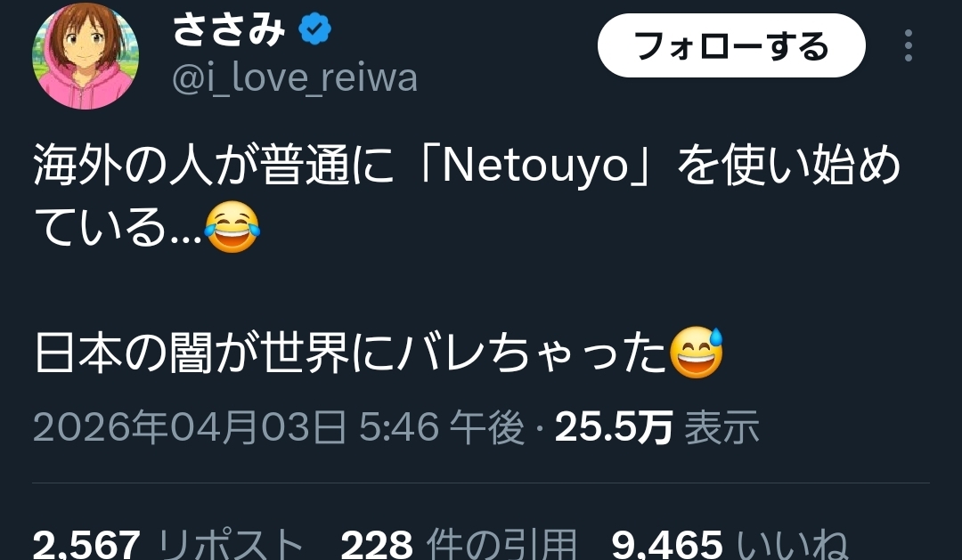The width and height of the screenshot is (962, 560).
Task: Click the 5:46 午後 time text
Action: click(x=442, y=427)
